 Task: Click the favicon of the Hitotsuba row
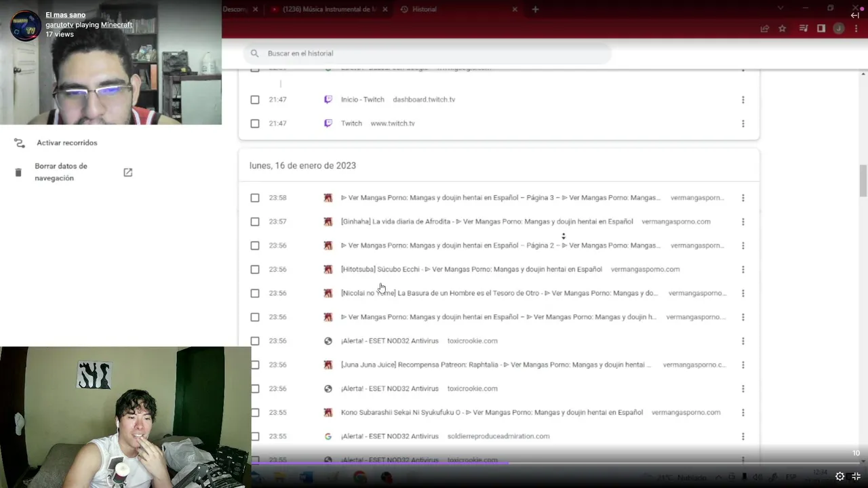click(328, 269)
